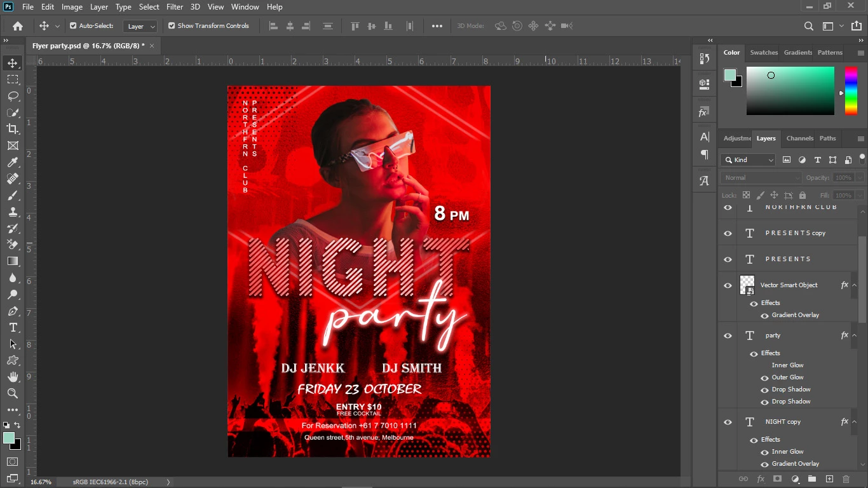Toggle the Auto-Select checkbox

(73, 26)
